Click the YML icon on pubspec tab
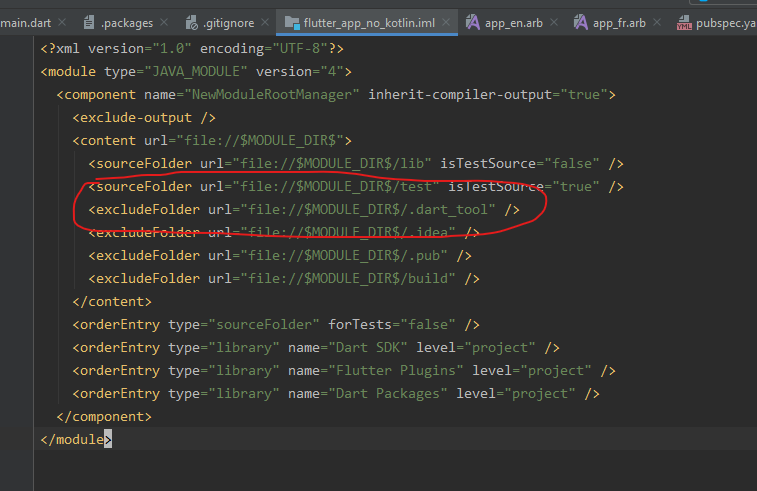 (684, 23)
